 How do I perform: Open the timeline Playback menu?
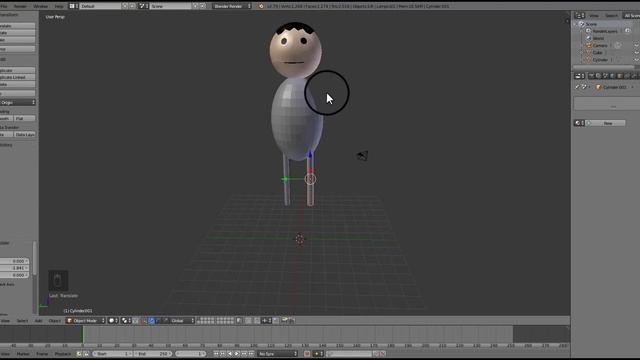pos(62,354)
